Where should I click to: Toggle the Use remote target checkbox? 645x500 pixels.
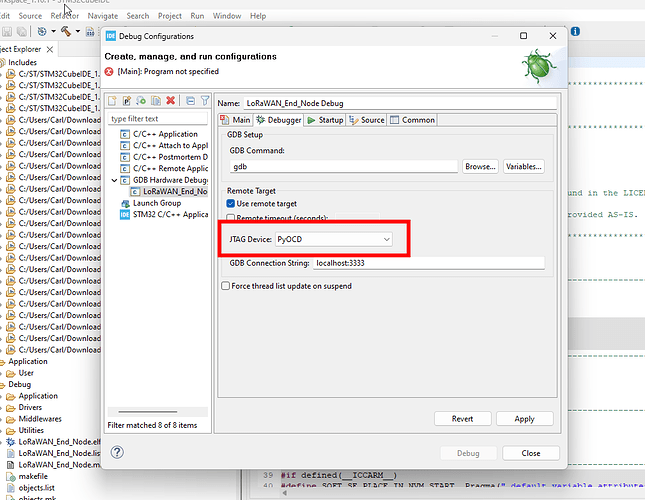(231, 203)
